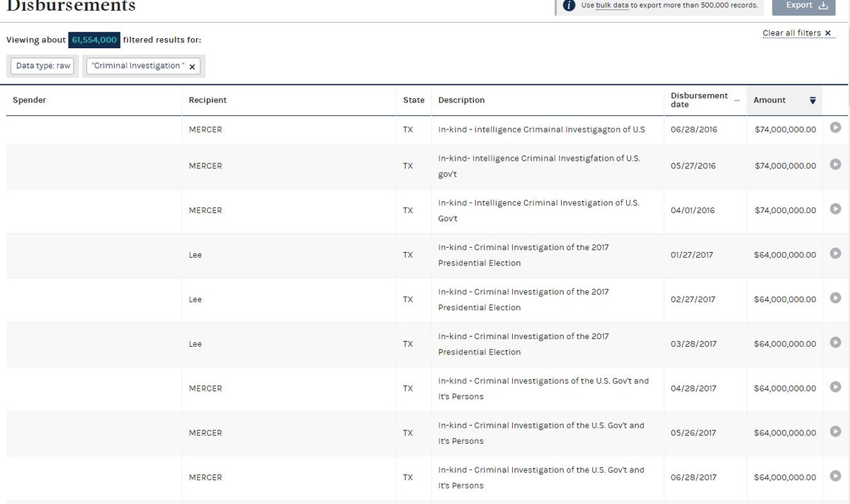Click the State column header
Viewport: 850px width, 504px height.
[x=414, y=101]
